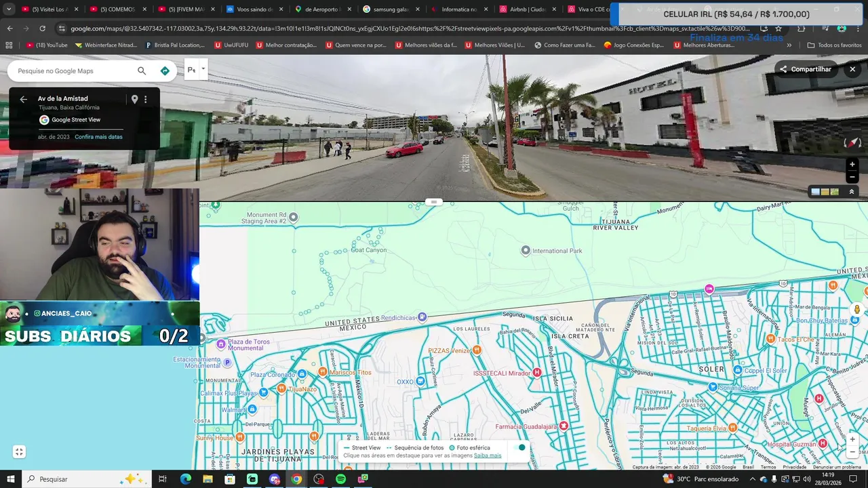Click the Chrome reload button
This screenshot has width=868, height=488.
point(43,28)
